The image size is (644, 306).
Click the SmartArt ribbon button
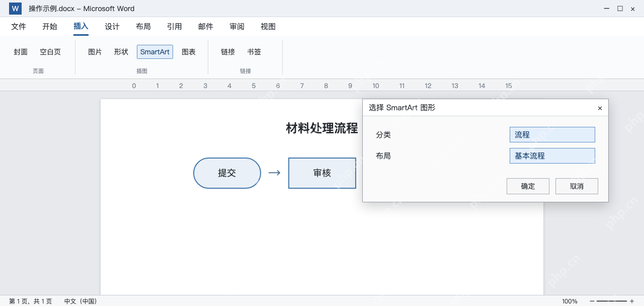tap(155, 52)
